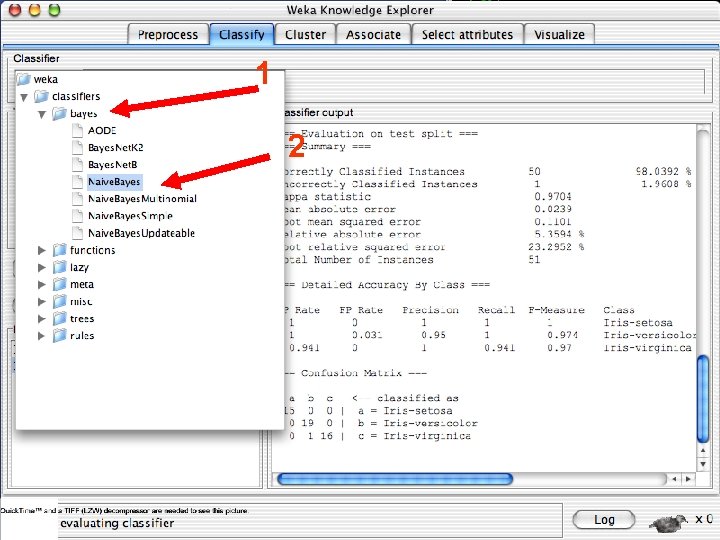Image resolution: width=720 pixels, height=540 pixels.
Task: Click the vertical scrollbar thumb in output
Action: click(x=703, y=399)
